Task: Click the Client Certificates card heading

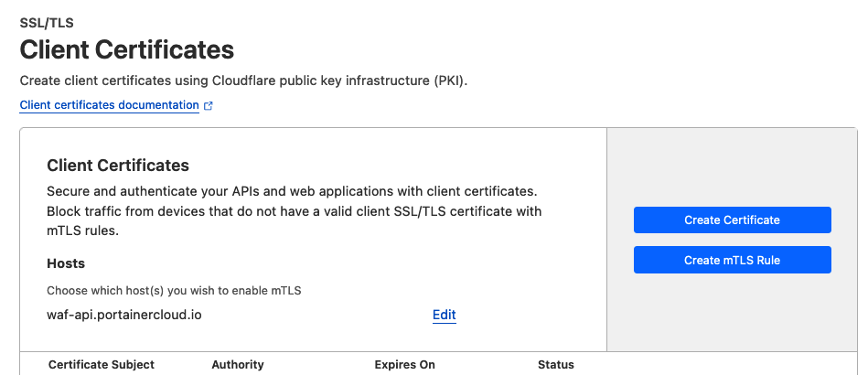Action: 118,165
